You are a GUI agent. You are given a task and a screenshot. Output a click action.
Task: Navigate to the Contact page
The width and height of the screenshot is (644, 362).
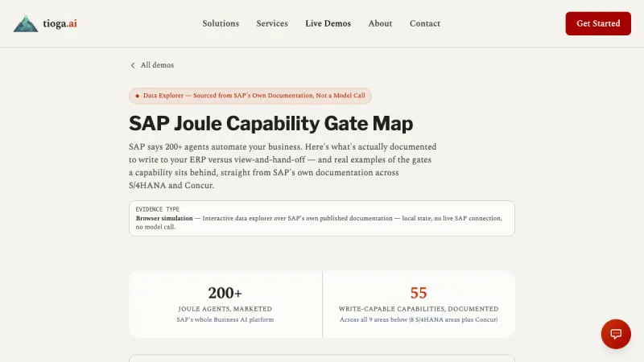coord(425,23)
